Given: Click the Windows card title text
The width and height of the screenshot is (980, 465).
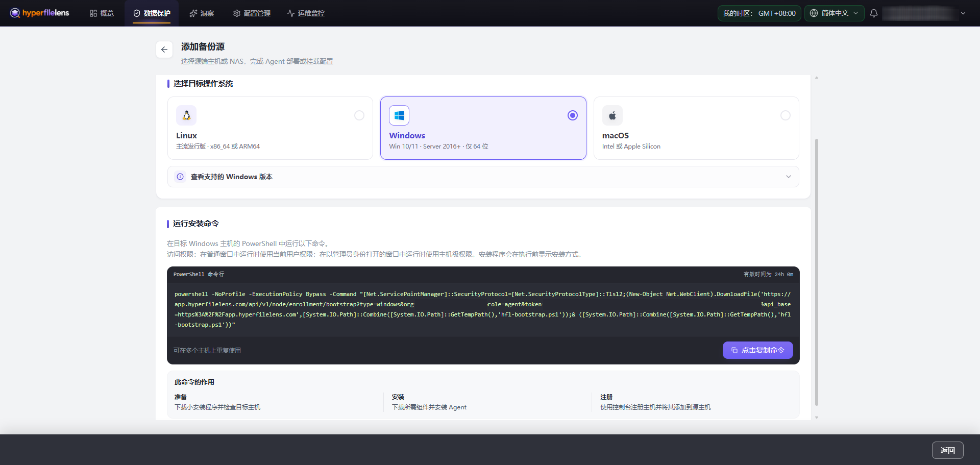Looking at the screenshot, I should [407, 136].
